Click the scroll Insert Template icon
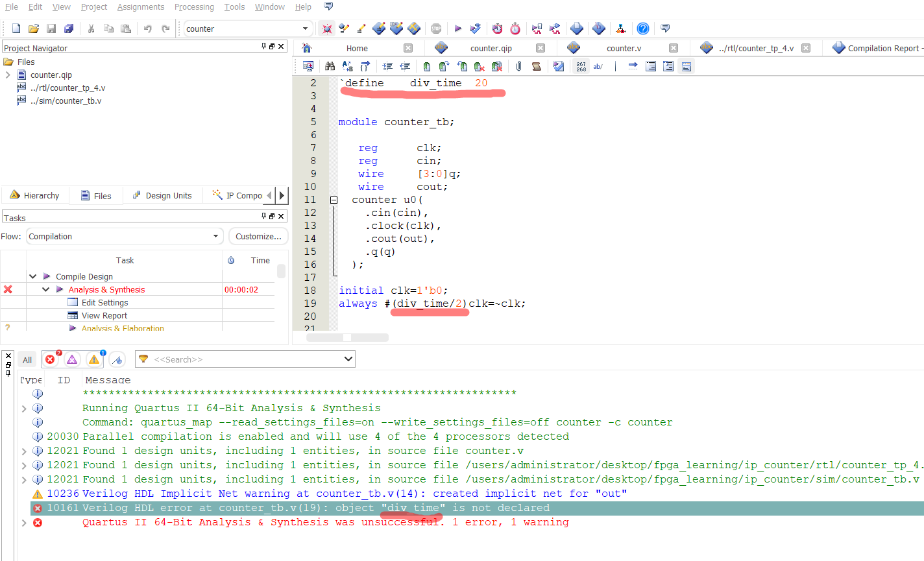Image resolution: width=924 pixels, height=561 pixels. (537, 66)
